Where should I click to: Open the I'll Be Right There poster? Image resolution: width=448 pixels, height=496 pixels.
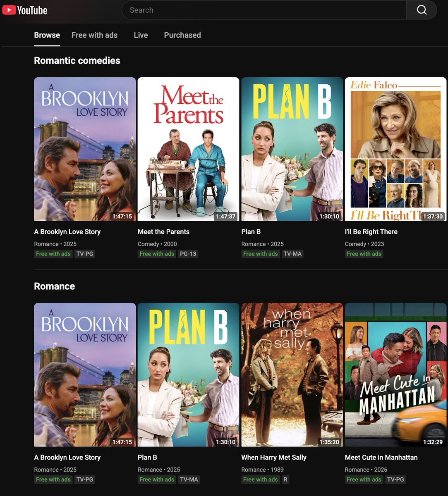coord(395,149)
